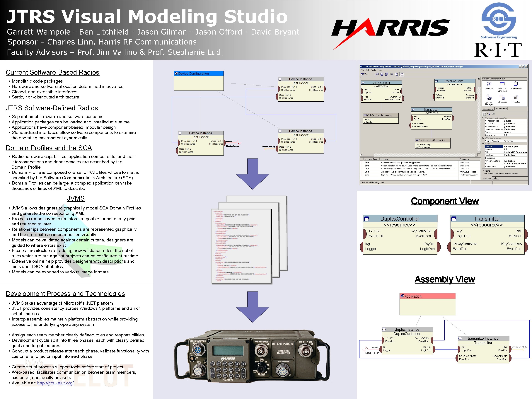The width and height of the screenshot is (532, 399).
Task: Click the Open project folder icon
Action: 377,74
